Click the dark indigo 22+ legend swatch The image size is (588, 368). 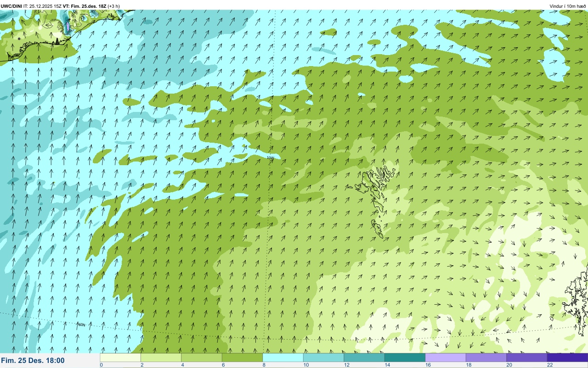[x=567, y=357]
